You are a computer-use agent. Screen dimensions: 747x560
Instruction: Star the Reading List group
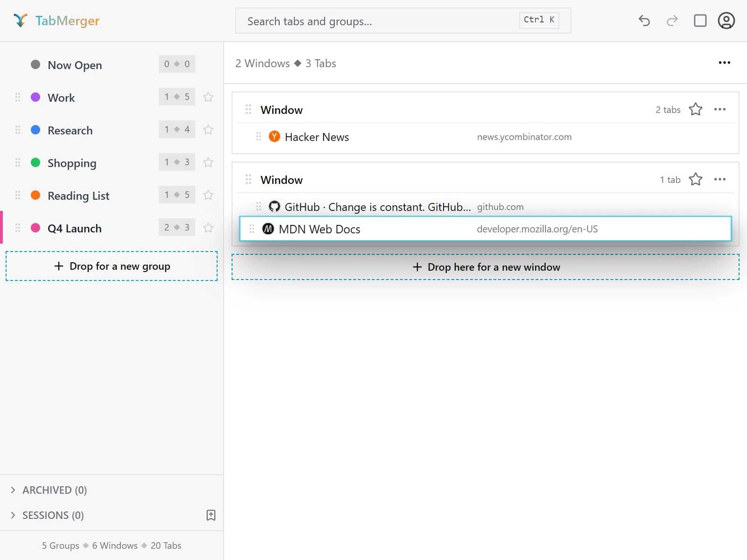coord(208,195)
